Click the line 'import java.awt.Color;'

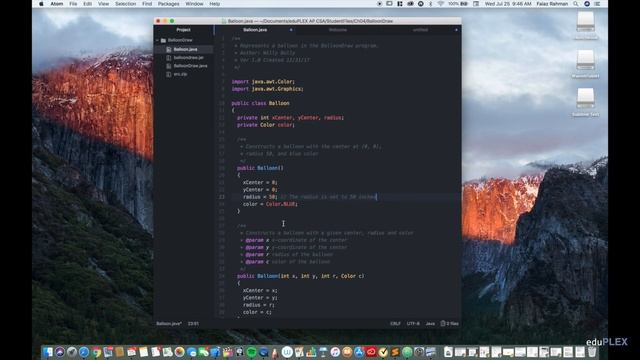pos(263,82)
